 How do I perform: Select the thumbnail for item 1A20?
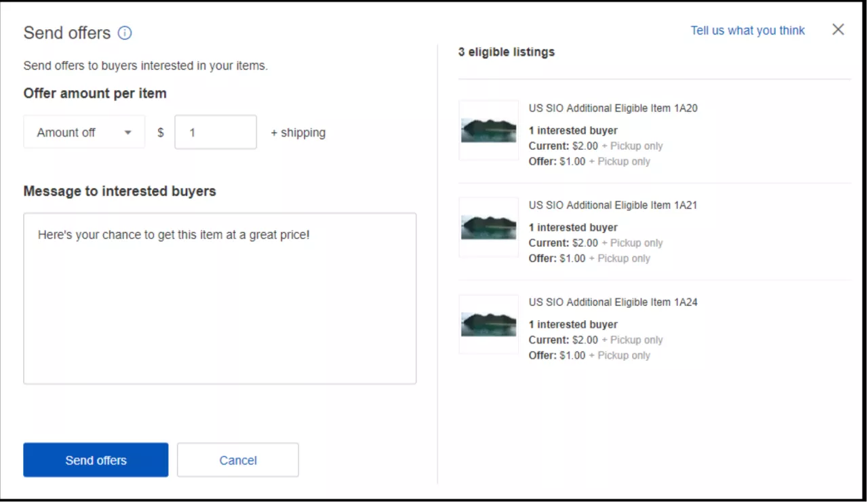[x=488, y=130]
